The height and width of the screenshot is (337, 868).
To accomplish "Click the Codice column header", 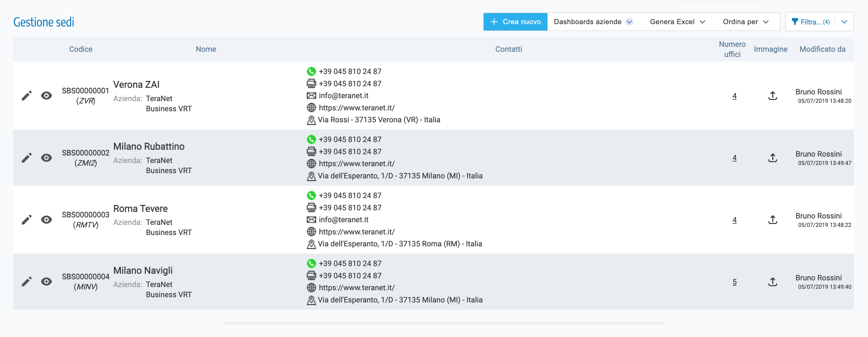I will point(80,49).
